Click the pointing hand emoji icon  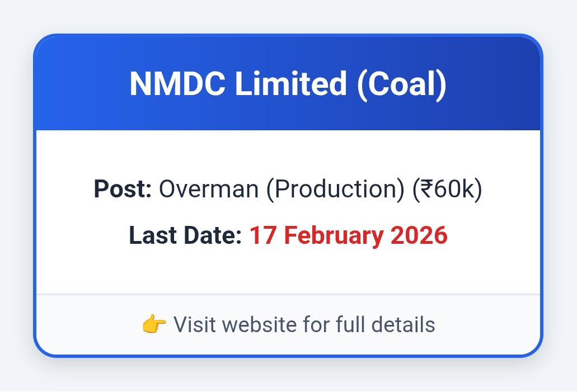(154, 324)
